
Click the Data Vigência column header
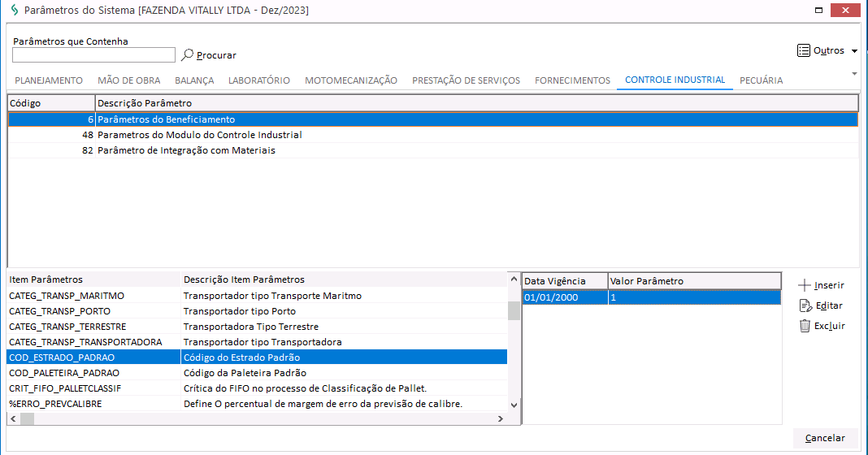point(565,281)
